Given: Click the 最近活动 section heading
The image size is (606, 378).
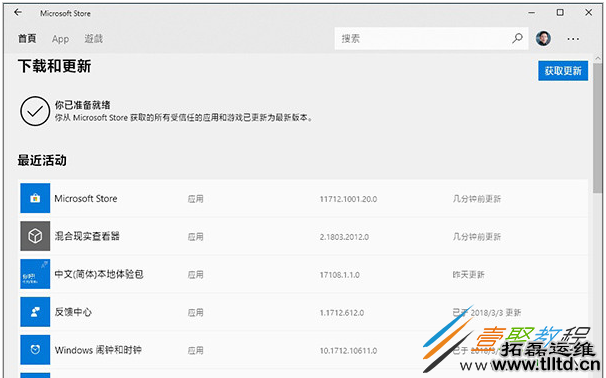Looking at the screenshot, I should point(42,160).
